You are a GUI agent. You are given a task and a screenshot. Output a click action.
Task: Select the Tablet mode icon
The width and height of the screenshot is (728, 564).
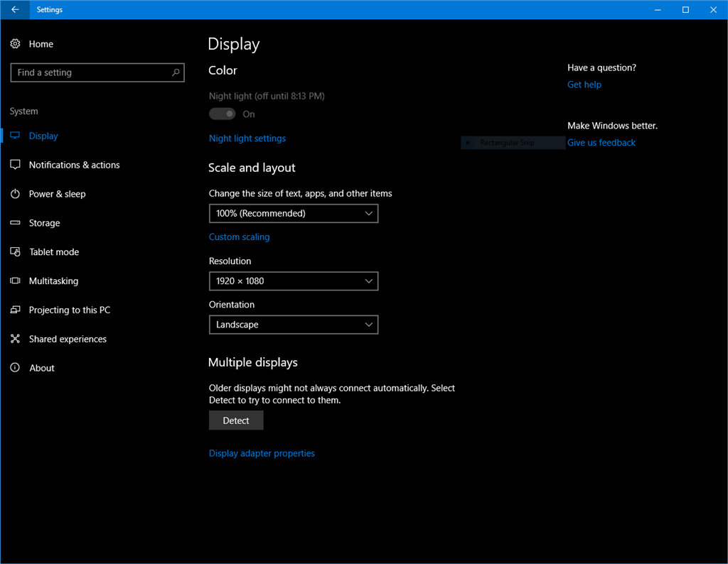15,251
